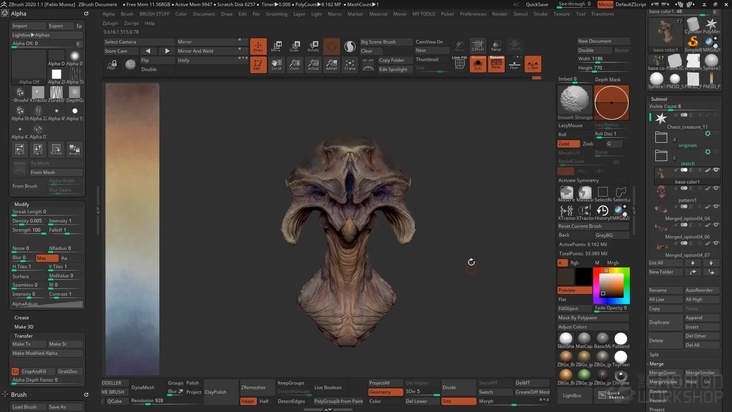
Task: Click the Zoom canvas icon
Action: [295, 64]
